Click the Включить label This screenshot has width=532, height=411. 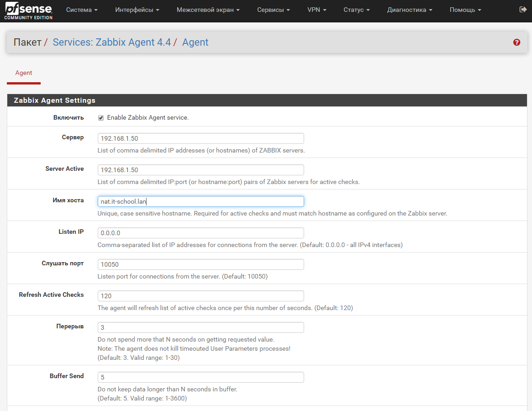pos(68,118)
